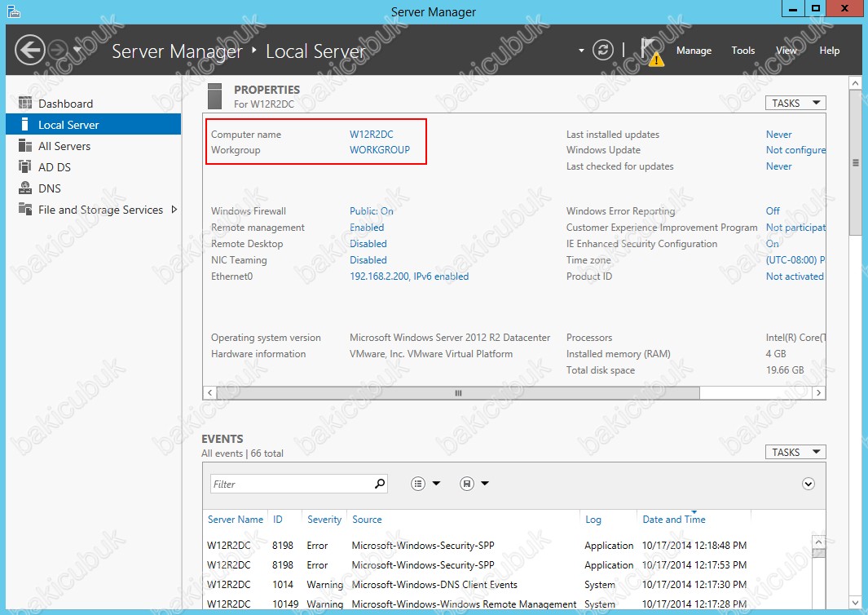The height and width of the screenshot is (615, 868).
Task: Click the main pane vertical scrollbar thumb
Action: click(855, 162)
